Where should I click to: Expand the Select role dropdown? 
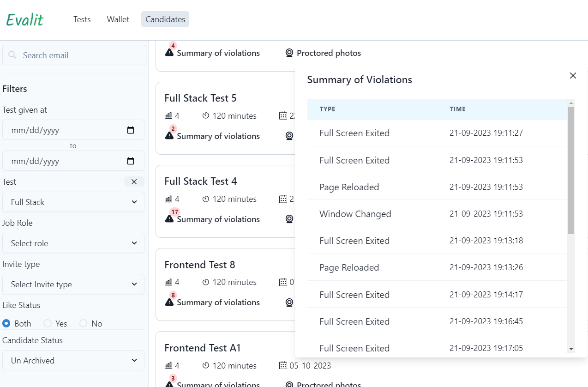73,243
